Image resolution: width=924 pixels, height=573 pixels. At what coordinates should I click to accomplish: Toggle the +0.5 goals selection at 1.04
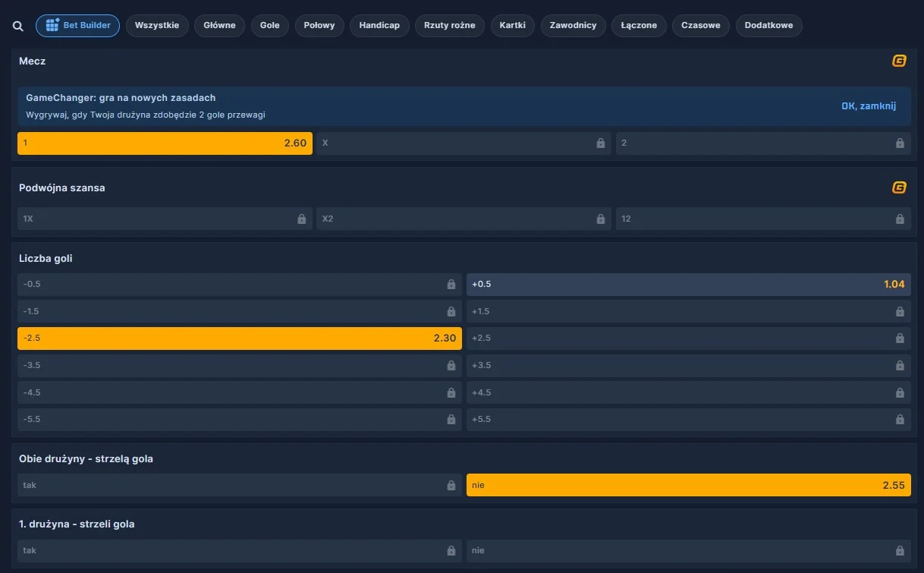689,284
